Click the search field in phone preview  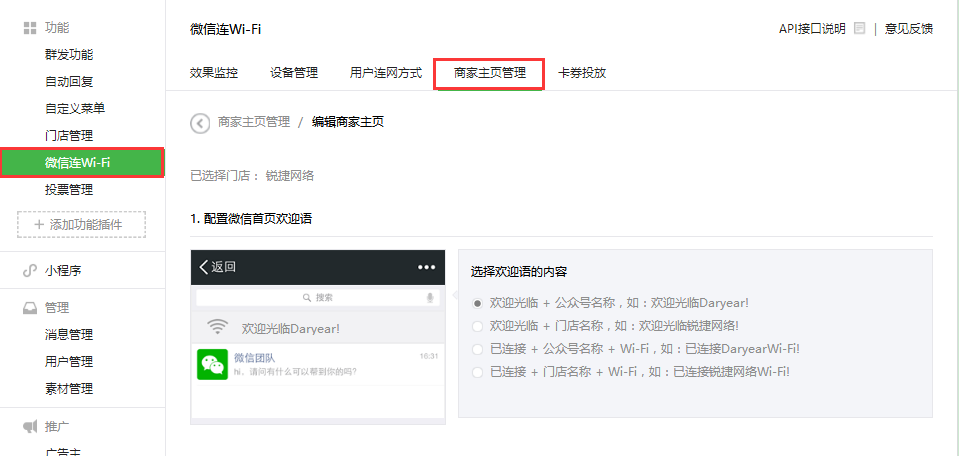pos(318,298)
